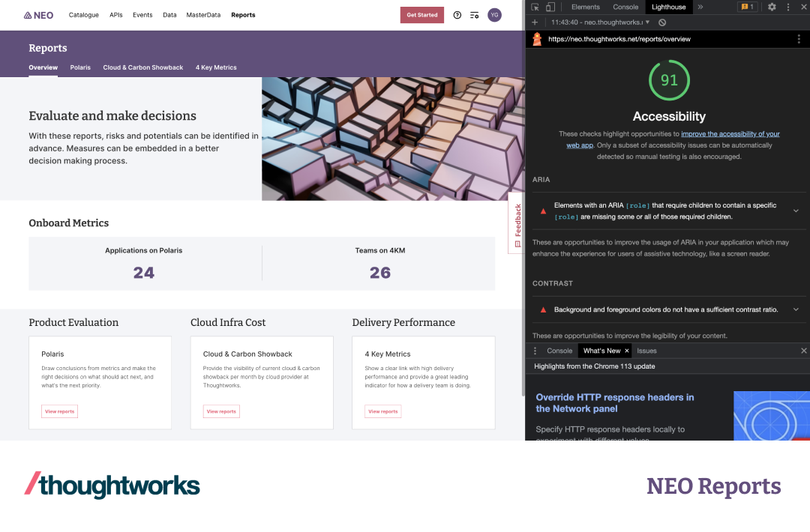Open the 4 Key Metrics tab
The image size is (810, 532).
click(x=216, y=67)
